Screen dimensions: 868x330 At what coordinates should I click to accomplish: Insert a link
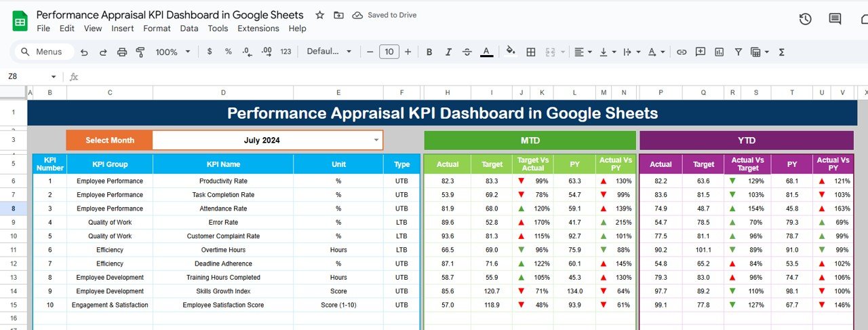click(x=682, y=52)
